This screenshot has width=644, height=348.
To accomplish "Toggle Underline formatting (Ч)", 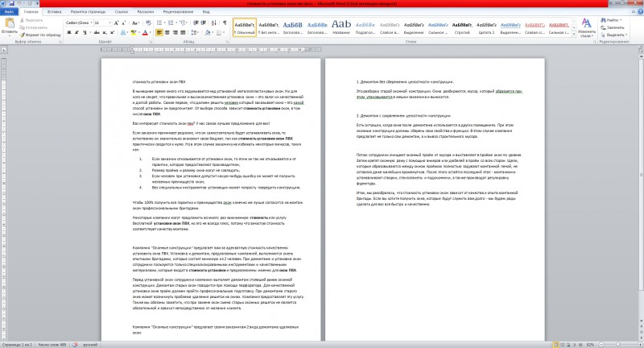I will [85, 32].
